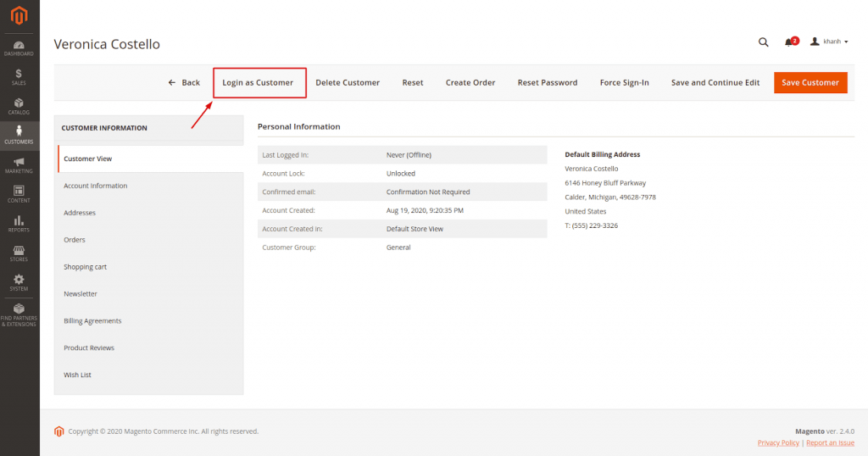Select the Account Information tab
The width and height of the screenshot is (868, 456).
(151, 186)
